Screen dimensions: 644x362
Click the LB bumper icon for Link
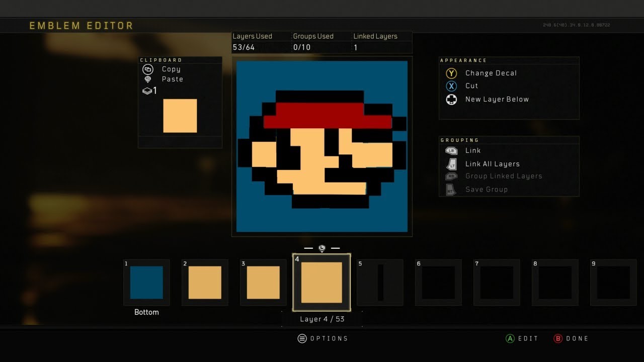tap(451, 151)
